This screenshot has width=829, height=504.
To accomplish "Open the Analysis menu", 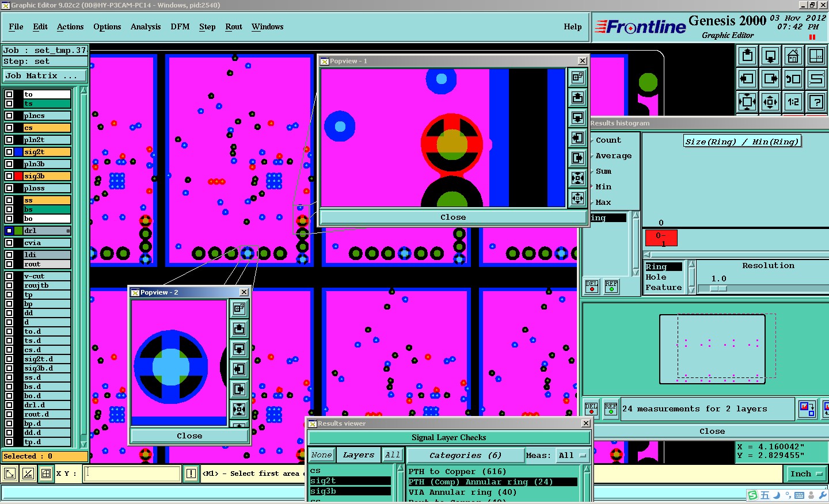I will [146, 26].
